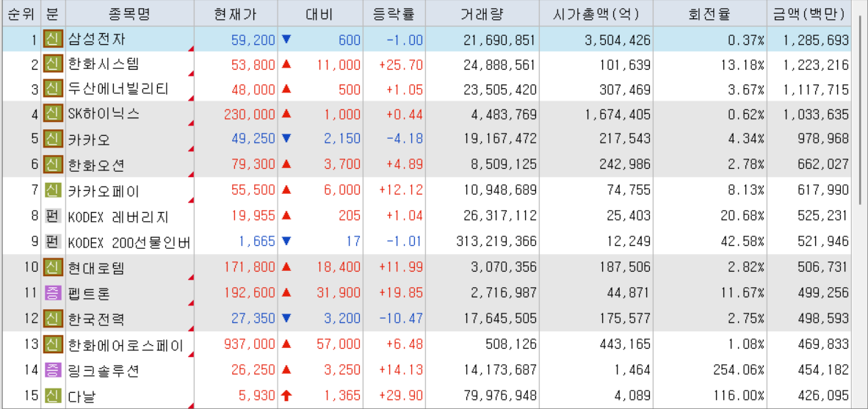
Task: Sort by the 등락률 column header
Action: 394,14
